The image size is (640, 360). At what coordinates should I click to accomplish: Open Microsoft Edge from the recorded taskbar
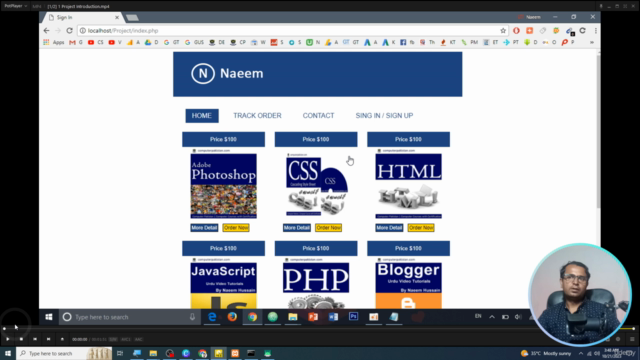coord(212,317)
